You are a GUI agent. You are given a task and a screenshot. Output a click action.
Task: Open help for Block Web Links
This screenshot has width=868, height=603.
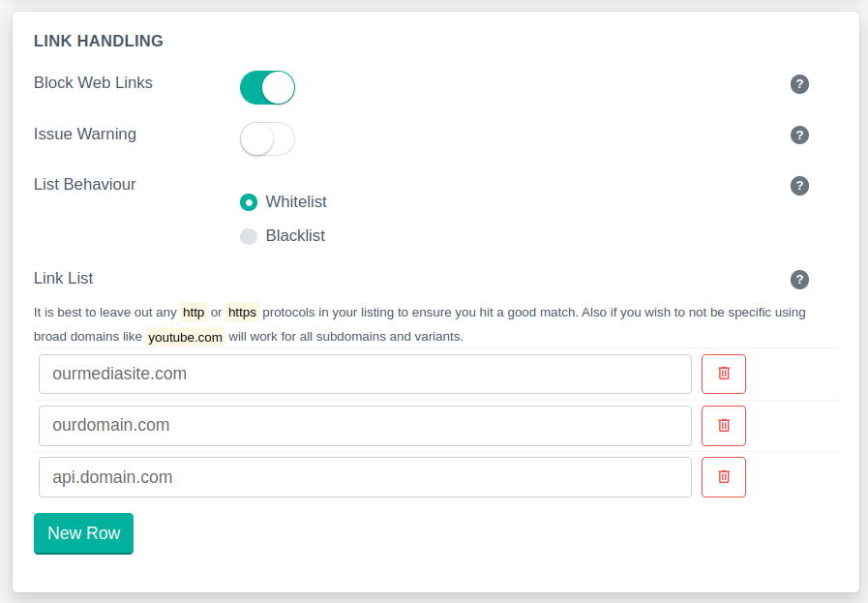point(799,84)
